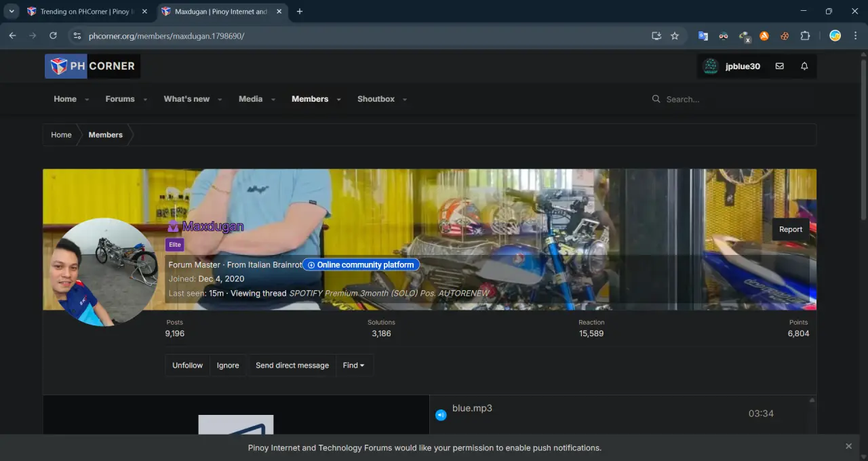This screenshot has width=868, height=461.
Task: Click the Unfollow button
Action: [187, 365]
